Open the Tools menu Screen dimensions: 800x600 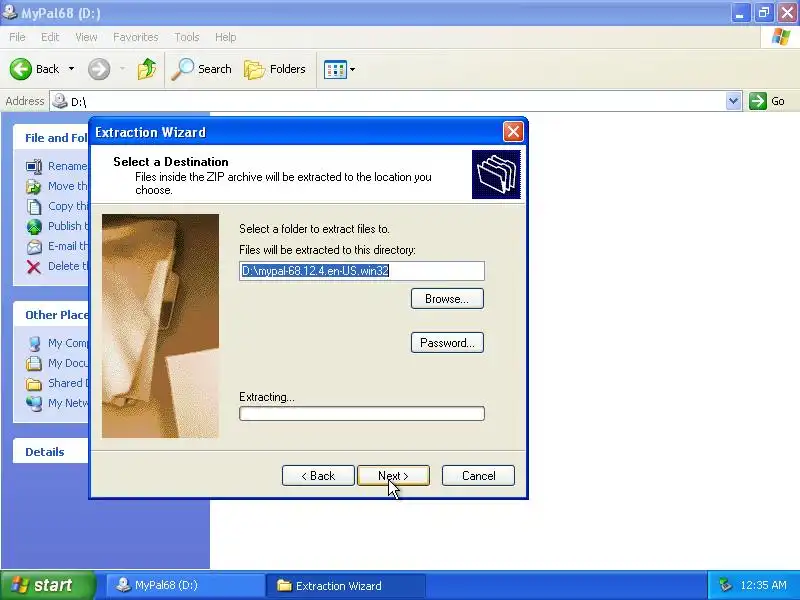click(x=187, y=37)
